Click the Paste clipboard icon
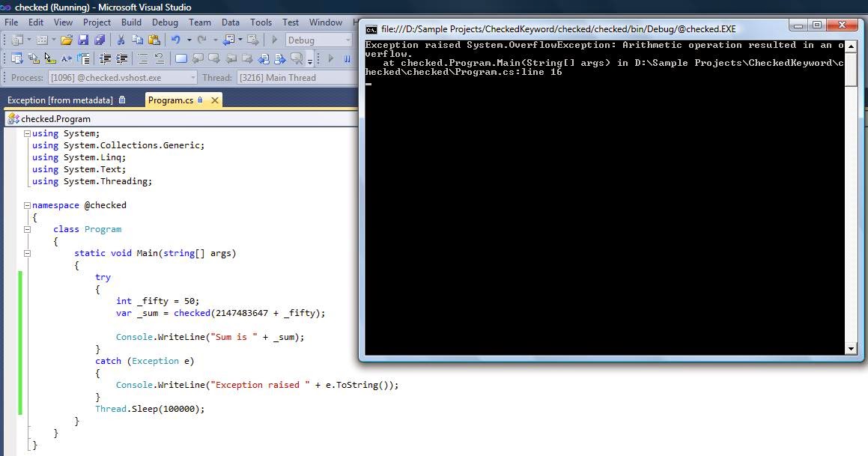The width and height of the screenshot is (868, 456). (154, 40)
